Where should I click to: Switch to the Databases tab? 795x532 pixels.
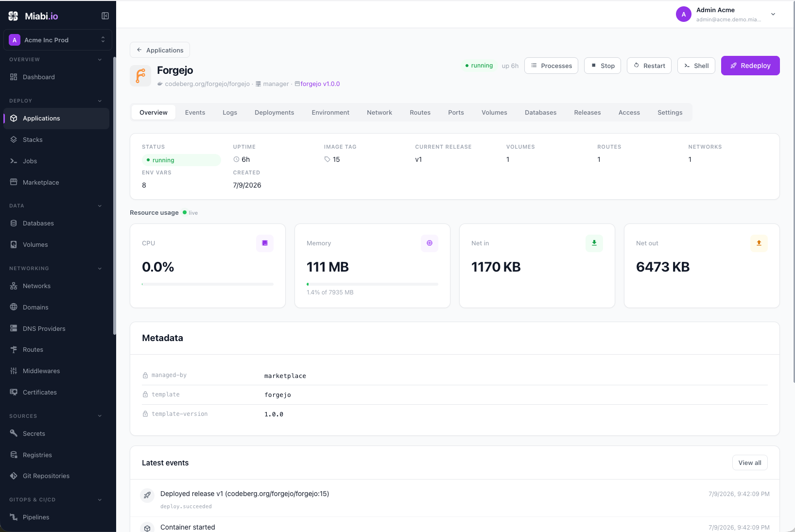[x=540, y=112]
